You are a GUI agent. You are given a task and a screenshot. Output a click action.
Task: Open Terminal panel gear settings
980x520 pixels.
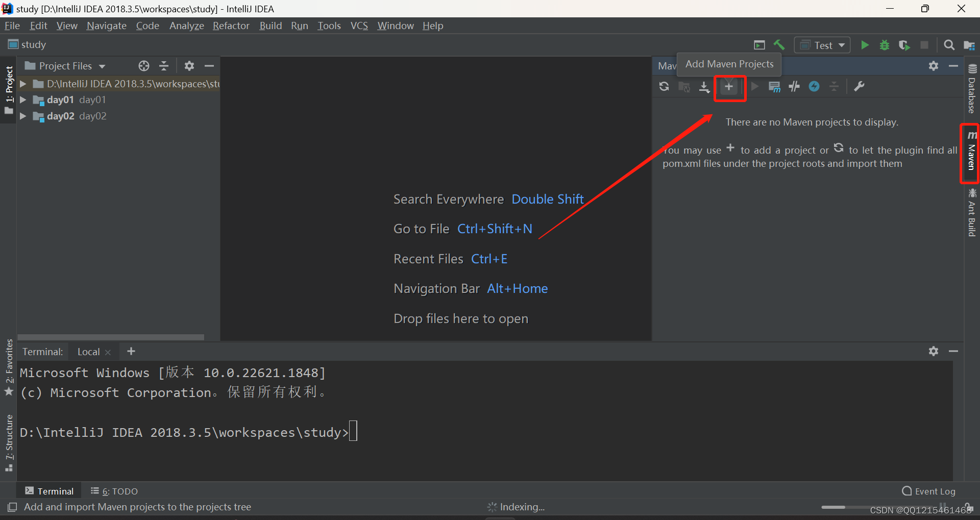point(934,351)
